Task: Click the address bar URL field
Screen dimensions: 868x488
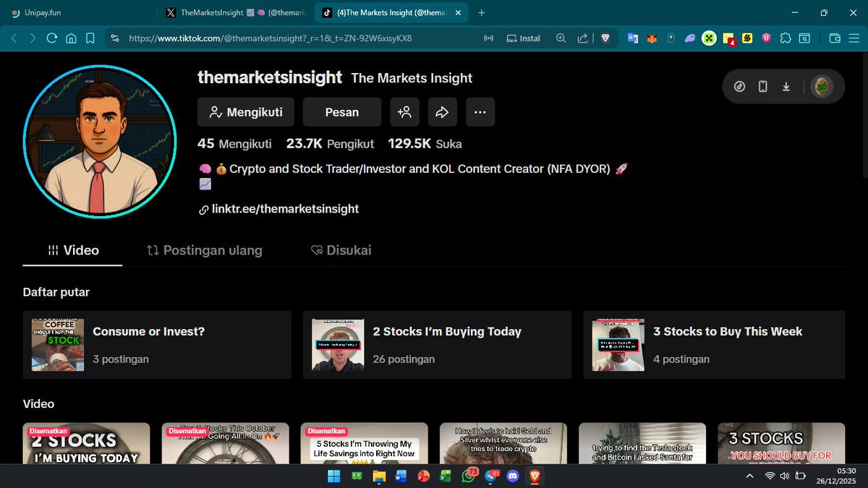Action: click(297, 38)
